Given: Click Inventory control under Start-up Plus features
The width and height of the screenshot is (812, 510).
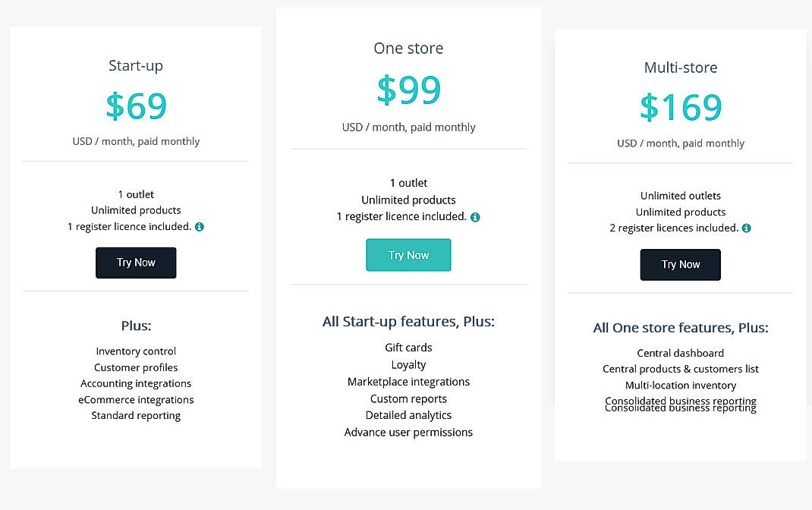Looking at the screenshot, I should click(x=136, y=351).
